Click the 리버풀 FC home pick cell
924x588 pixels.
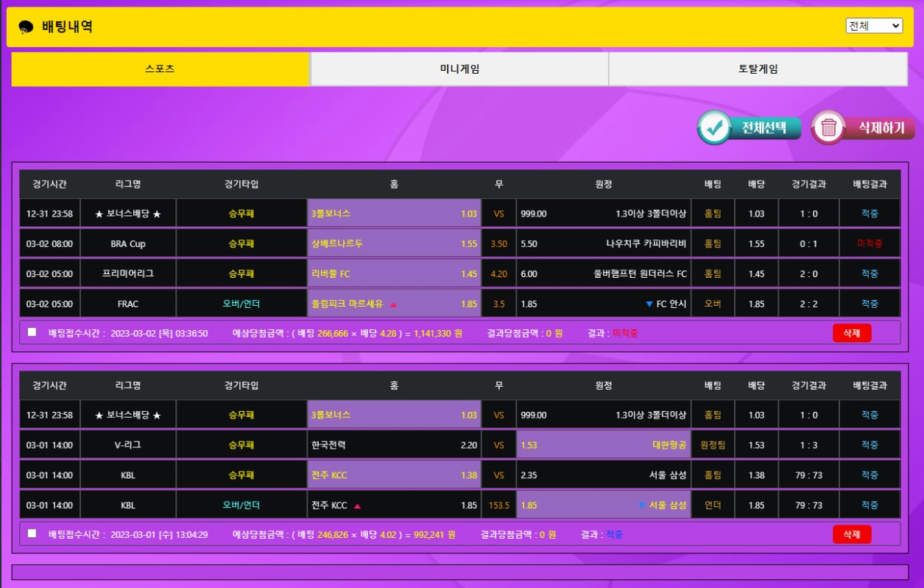pyautogui.click(x=394, y=274)
